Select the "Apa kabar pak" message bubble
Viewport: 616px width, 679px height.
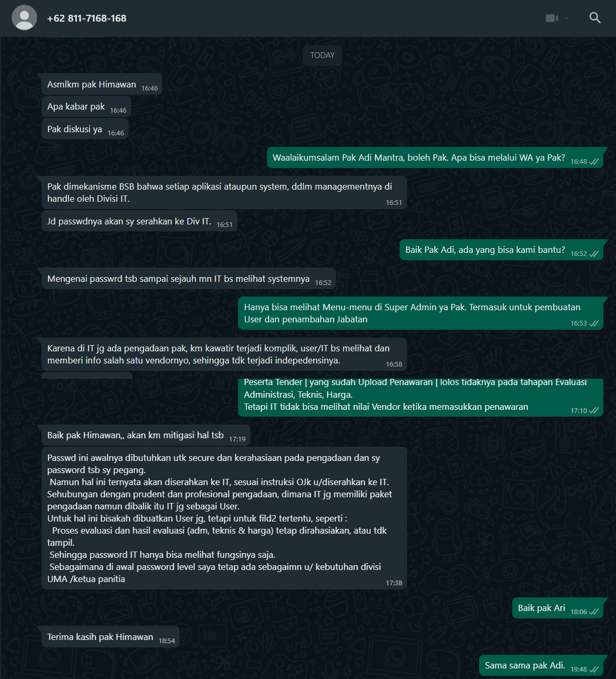[x=76, y=106]
